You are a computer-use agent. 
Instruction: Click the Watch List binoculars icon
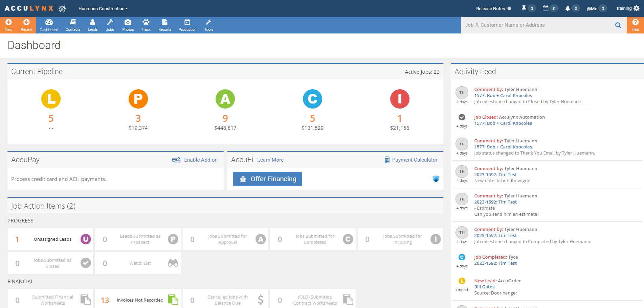click(173, 263)
